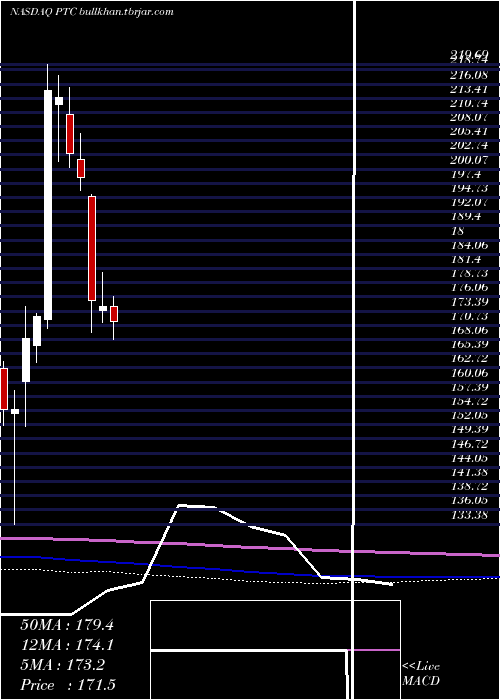The image size is (500, 700).
Task: Click the Price : 171.5 readout
Action: tap(68, 685)
